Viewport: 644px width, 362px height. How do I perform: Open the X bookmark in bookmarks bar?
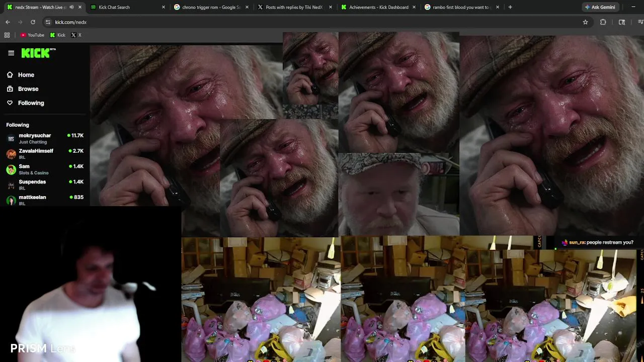click(76, 35)
